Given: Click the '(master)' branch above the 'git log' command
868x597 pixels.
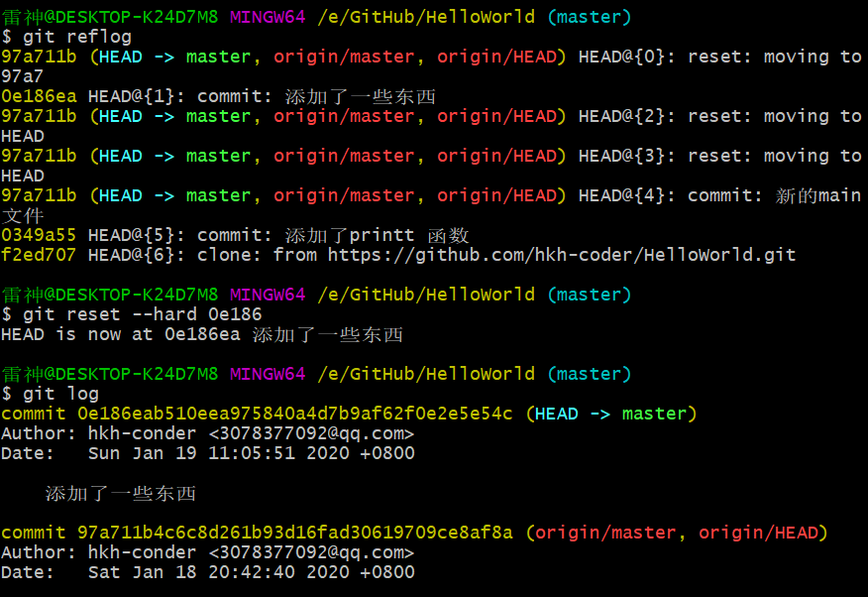Looking at the screenshot, I should tap(589, 374).
